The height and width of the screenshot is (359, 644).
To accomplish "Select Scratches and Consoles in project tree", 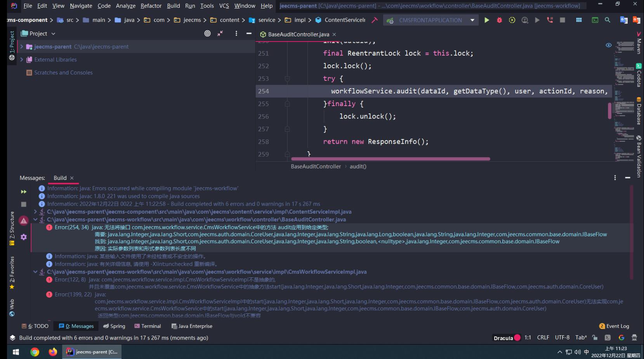I will [x=63, y=73].
